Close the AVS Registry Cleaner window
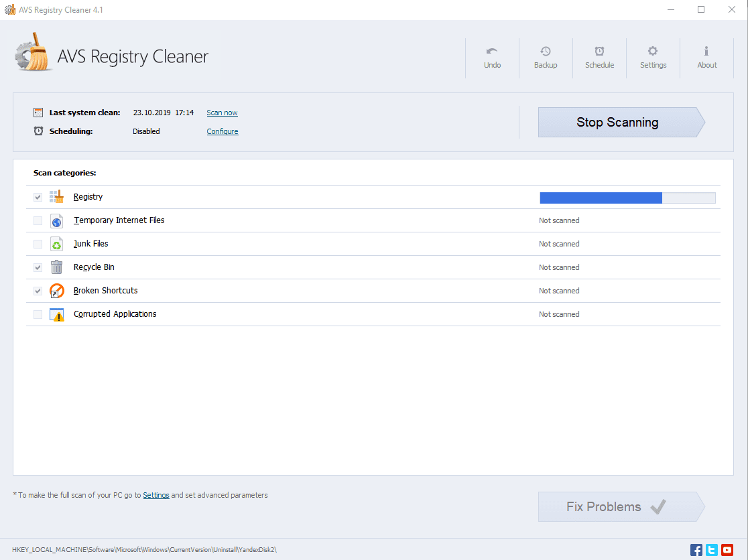 [732, 9]
